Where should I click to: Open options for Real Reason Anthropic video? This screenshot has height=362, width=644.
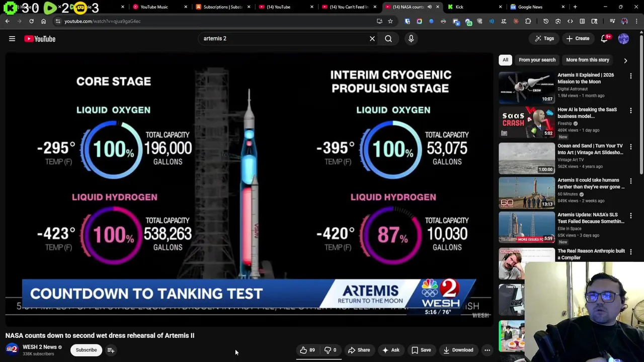tap(630, 252)
